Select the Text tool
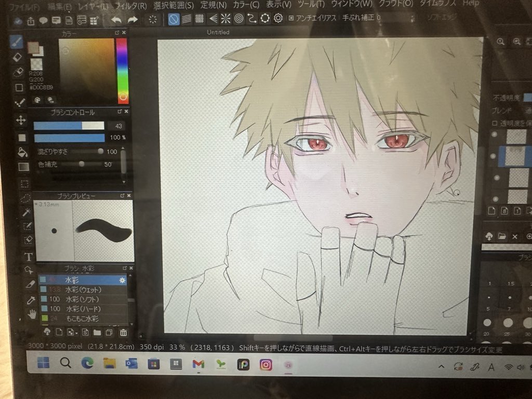Viewport: 532px width, 399px height. (x=29, y=257)
